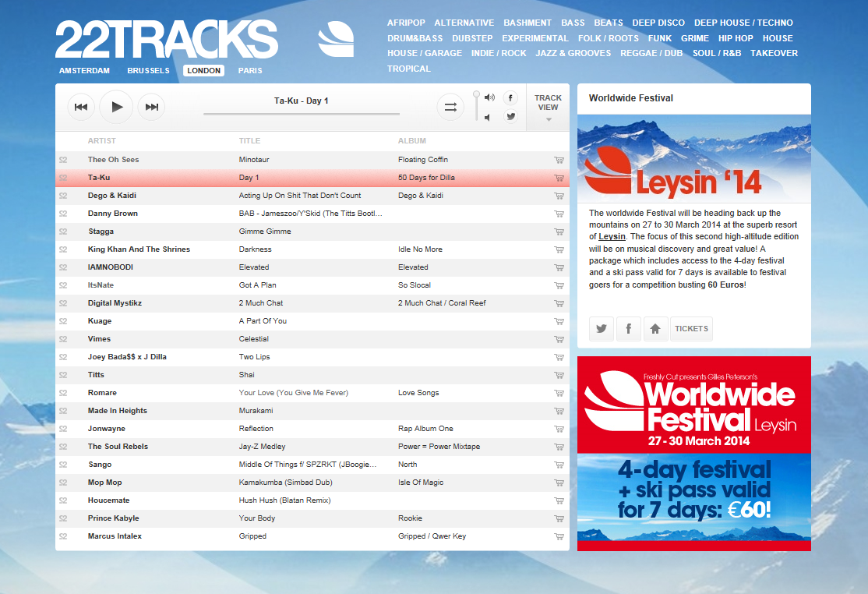This screenshot has height=594, width=868.
Task: Select the Amsterdam city tab
Action: tap(84, 70)
